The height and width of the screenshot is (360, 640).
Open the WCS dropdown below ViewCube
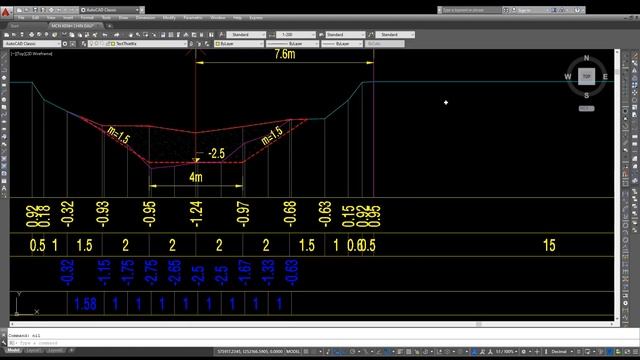click(x=587, y=109)
